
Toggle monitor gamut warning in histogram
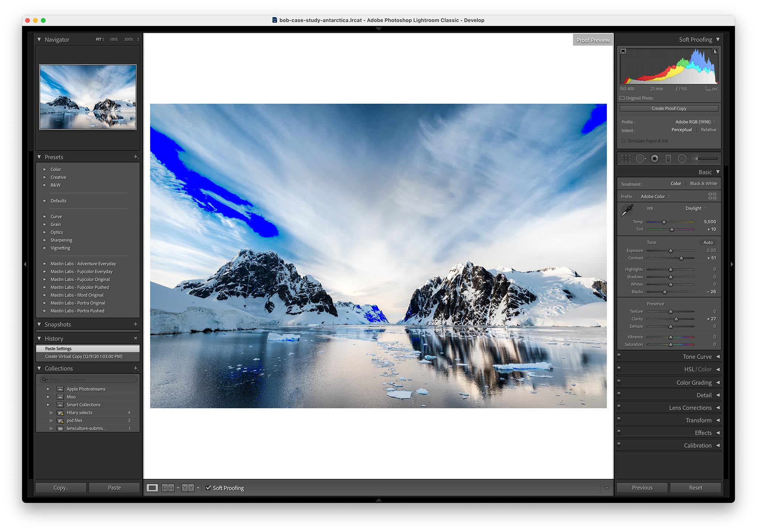point(623,51)
